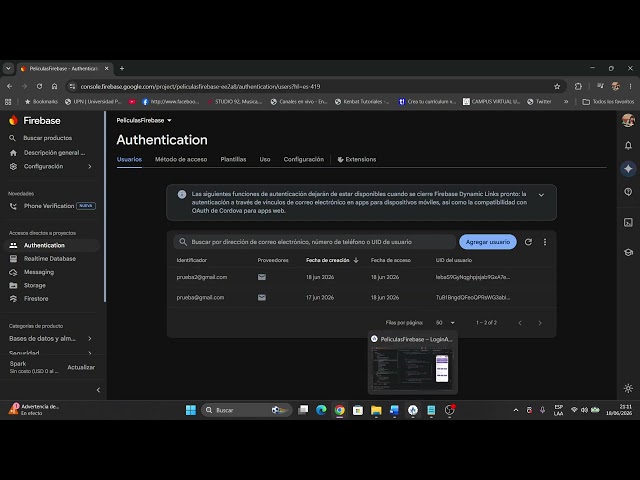This screenshot has height=480, width=640.
Task: Collapse the sidebar navigation
Action: 98,390
